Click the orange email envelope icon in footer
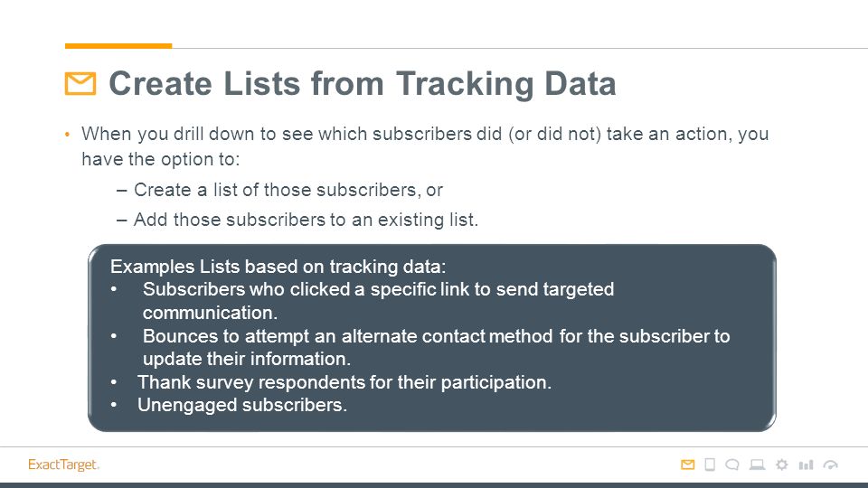The image size is (868, 488). point(687,465)
